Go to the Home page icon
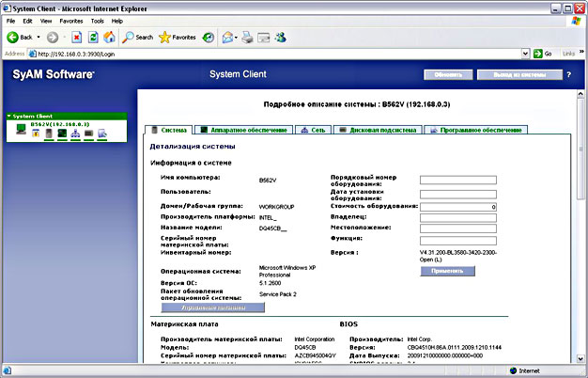 [109, 37]
